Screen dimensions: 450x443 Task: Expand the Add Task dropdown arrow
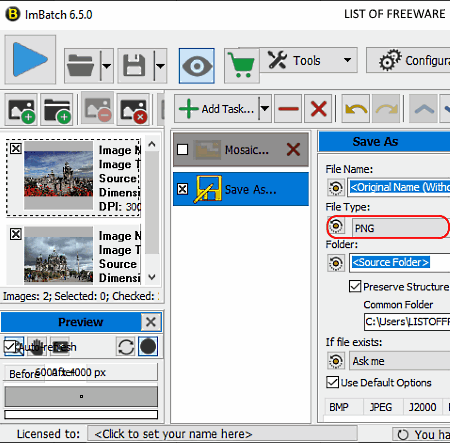click(x=265, y=109)
